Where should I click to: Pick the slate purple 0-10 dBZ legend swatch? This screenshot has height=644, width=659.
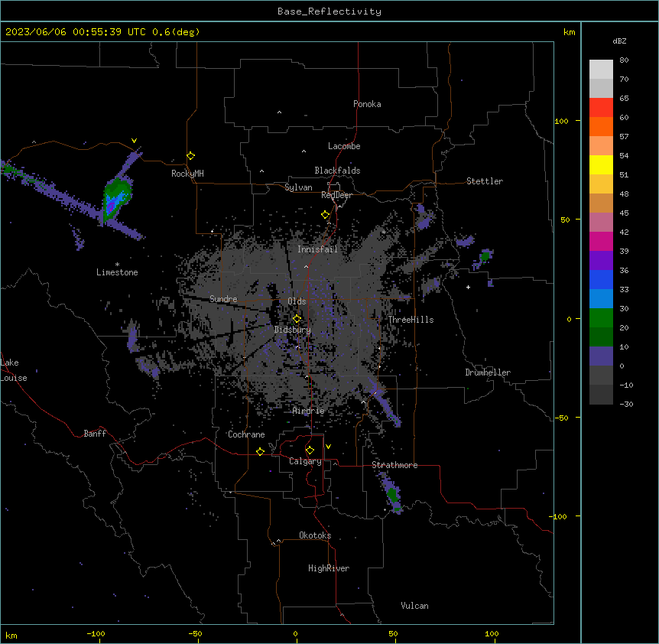[x=601, y=356]
